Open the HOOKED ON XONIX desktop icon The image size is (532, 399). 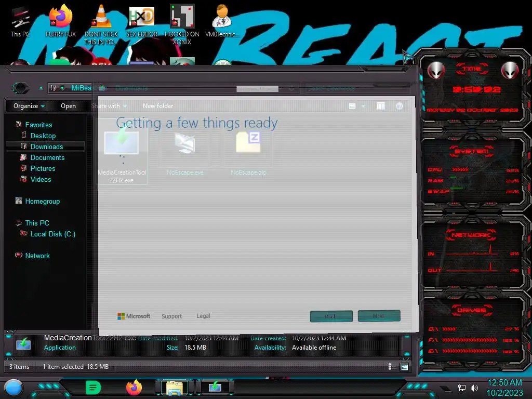(182, 24)
